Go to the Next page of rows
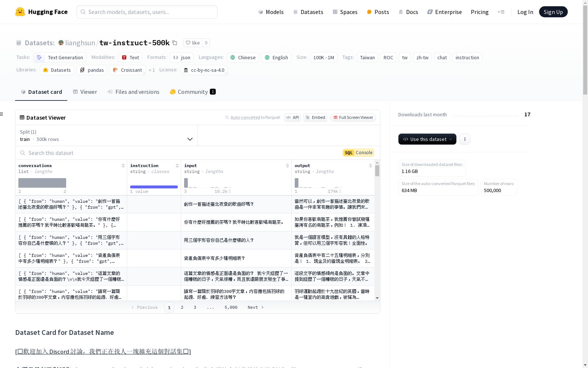 tap(256, 307)
